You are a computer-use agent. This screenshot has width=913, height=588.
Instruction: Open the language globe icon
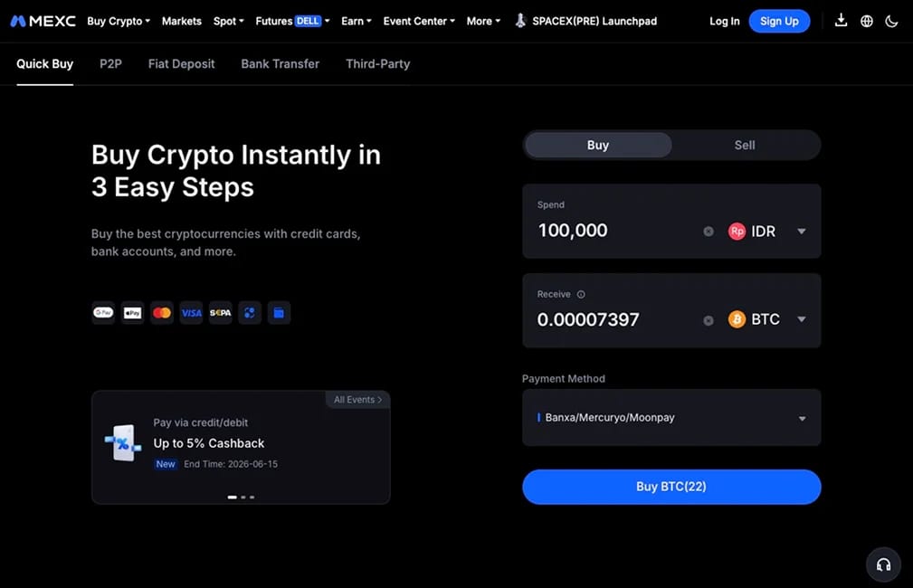coord(867,21)
